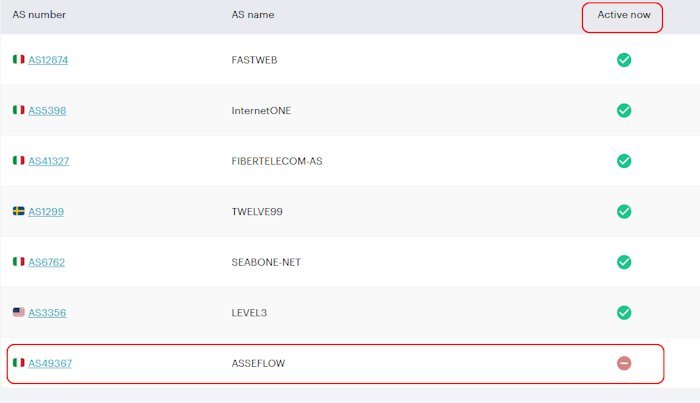Screen dimensions: 700x403
Task: Click the US flag beside AS3356
Action: coord(18,312)
